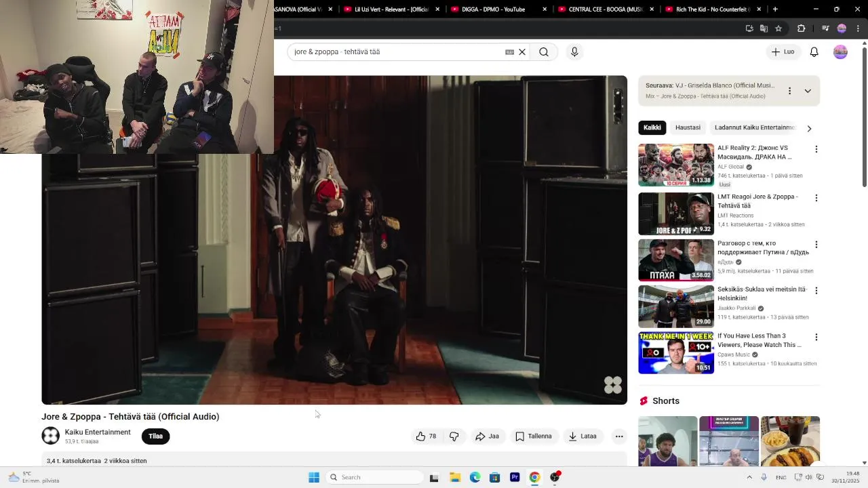The width and height of the screenshot is (868, 488).
Task: Show hidden system tray icons
Action: 749,477
